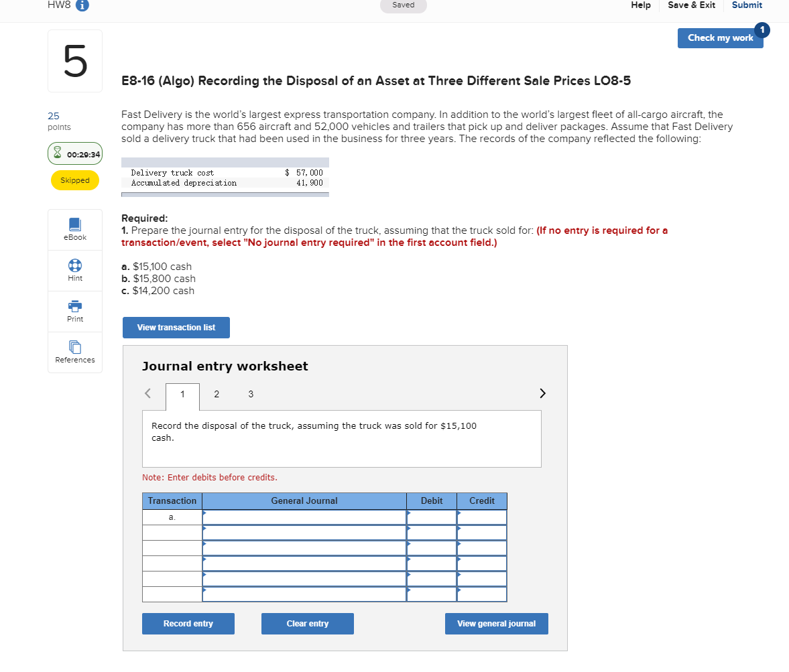Click the left chevron on the worksheet

point(148,393)
